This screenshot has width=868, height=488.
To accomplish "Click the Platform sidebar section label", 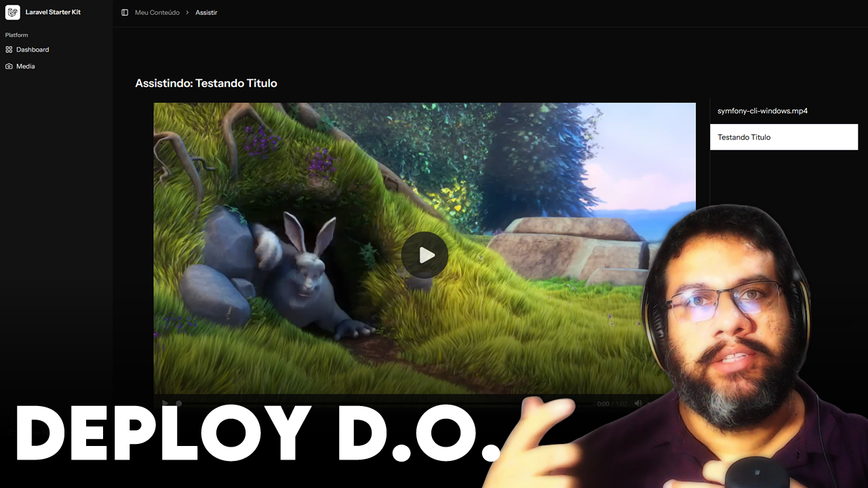I will [17, 35].
